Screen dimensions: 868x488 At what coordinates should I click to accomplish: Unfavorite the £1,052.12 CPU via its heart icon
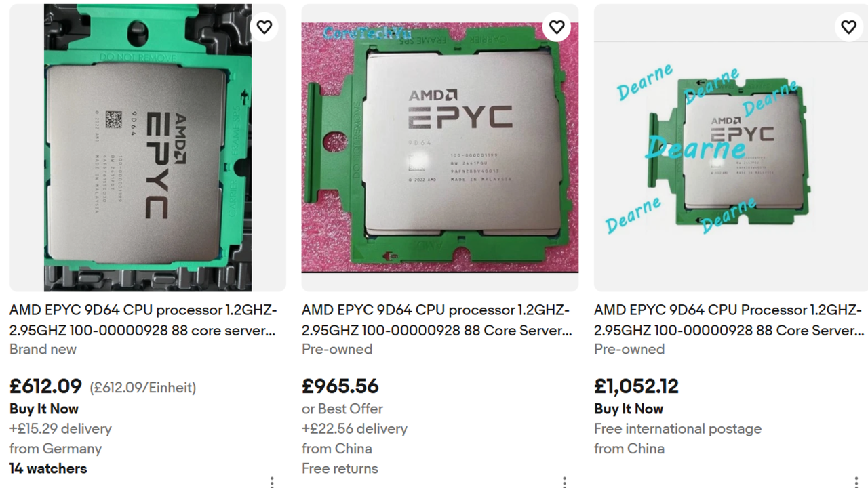pos(848,27)
